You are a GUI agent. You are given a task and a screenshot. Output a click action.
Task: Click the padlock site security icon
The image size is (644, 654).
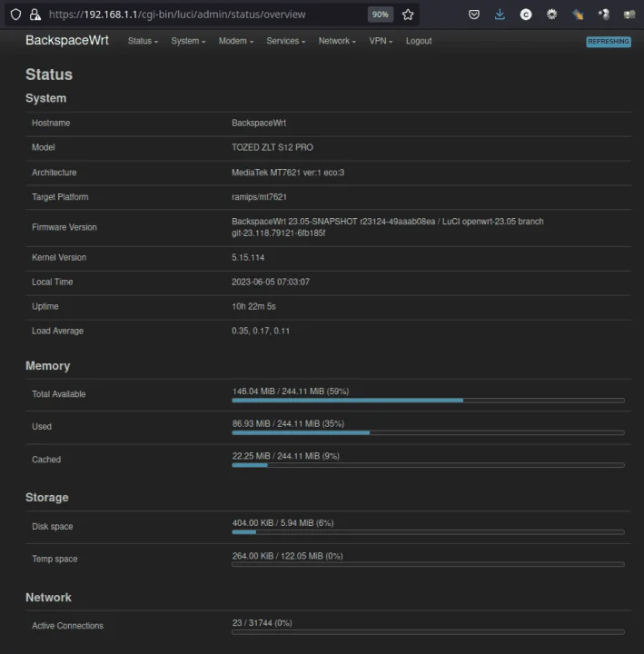(x=35, y=15)
